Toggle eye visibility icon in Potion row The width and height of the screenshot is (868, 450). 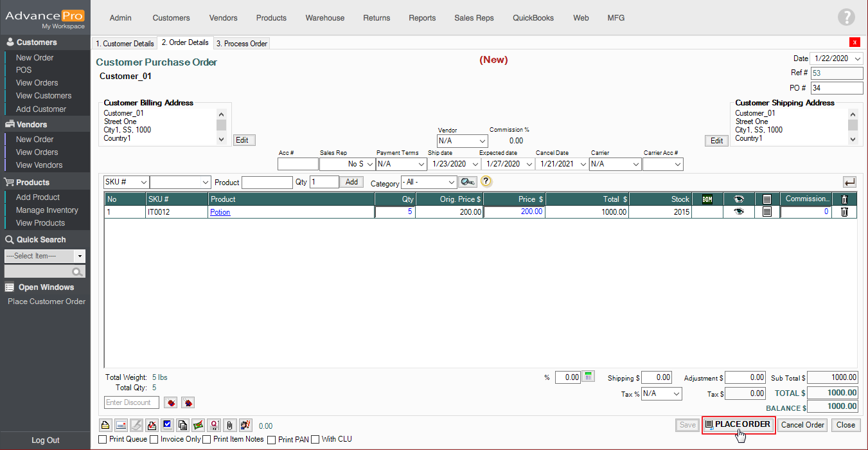(739, 212)
